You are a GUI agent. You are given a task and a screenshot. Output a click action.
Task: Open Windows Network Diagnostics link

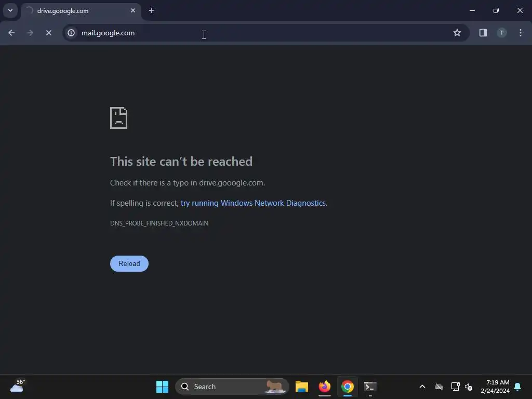click(x=254, y=203)
